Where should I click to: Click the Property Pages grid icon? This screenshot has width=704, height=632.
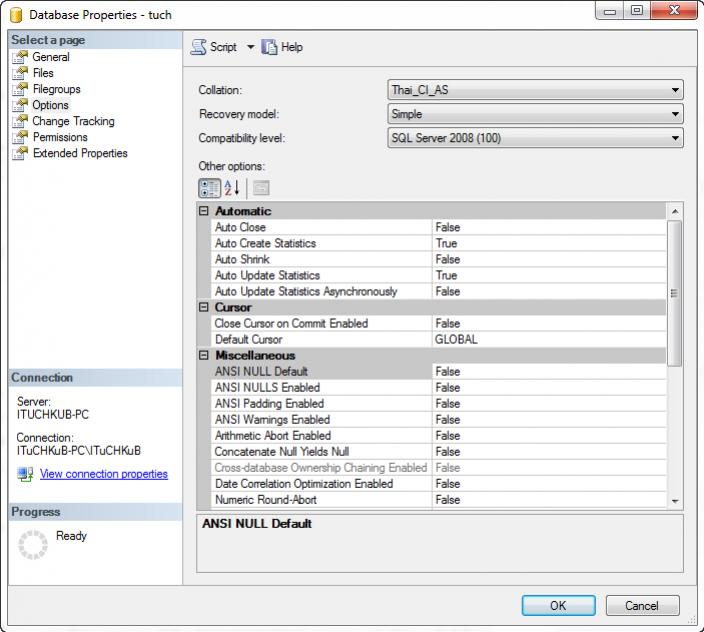[261, 188]
